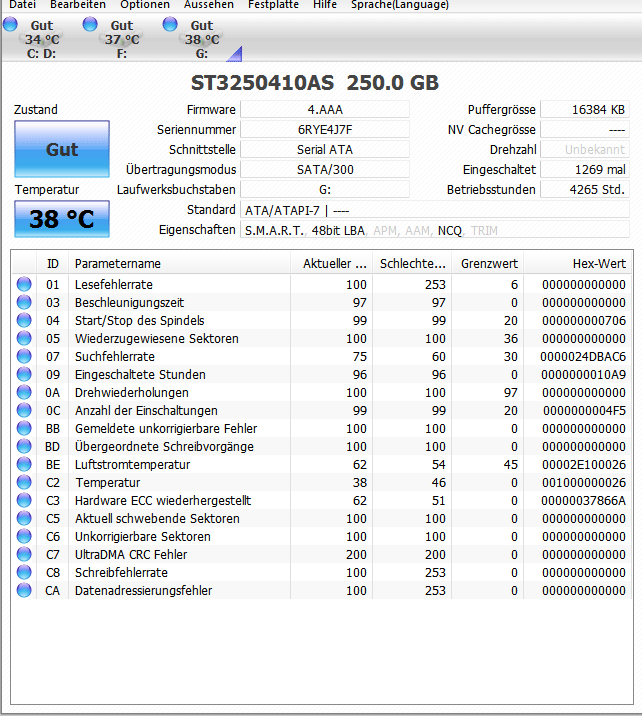Select hex value 0000000004F5
This screenshot has width=642, height=716.
pos(584,411)
